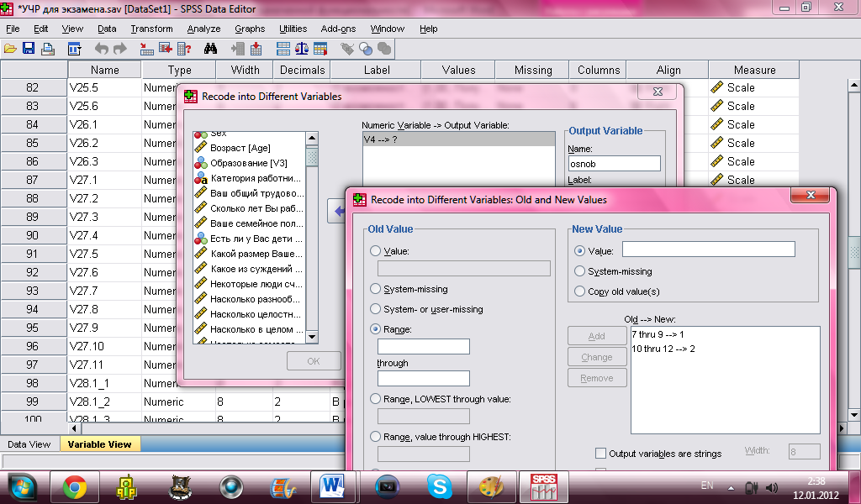This screenshot has height=504, width=861.
Task: Click Output Variable Name field 'osnob'
Action: [x=615, y=164]
